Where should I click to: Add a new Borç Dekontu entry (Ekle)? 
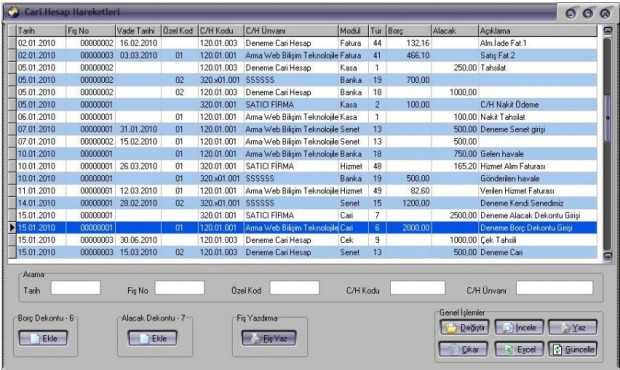click(x=43, y=338)
